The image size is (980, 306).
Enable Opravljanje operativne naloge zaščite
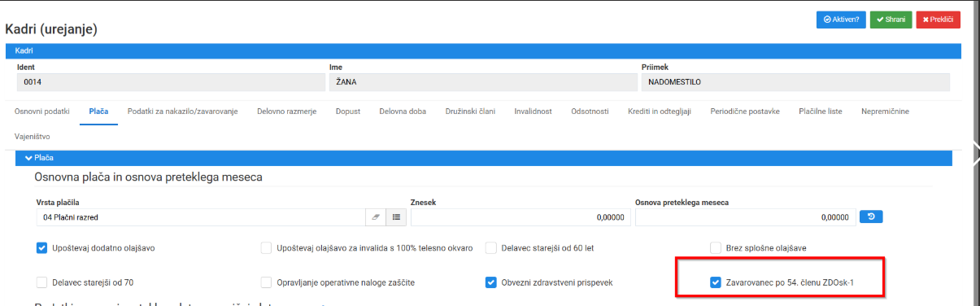[x=267, y=282]
